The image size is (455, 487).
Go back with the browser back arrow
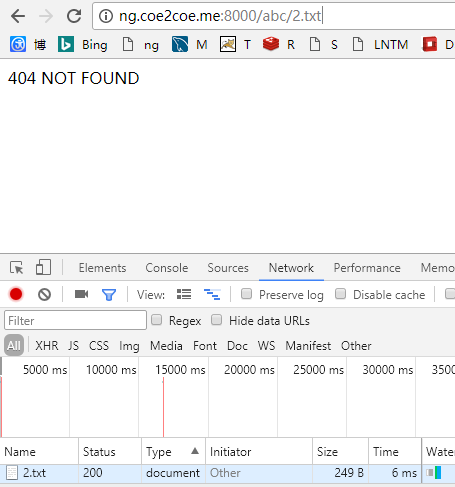click(x=18, y=16)
